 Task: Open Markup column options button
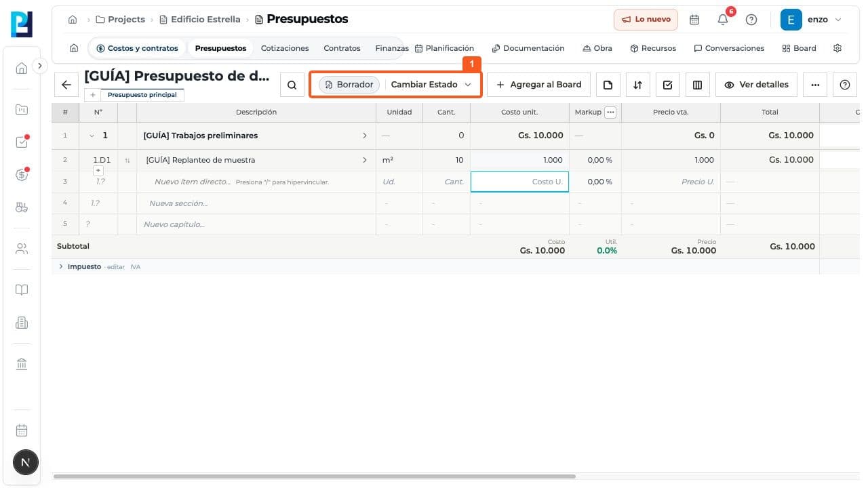[610, 113]
